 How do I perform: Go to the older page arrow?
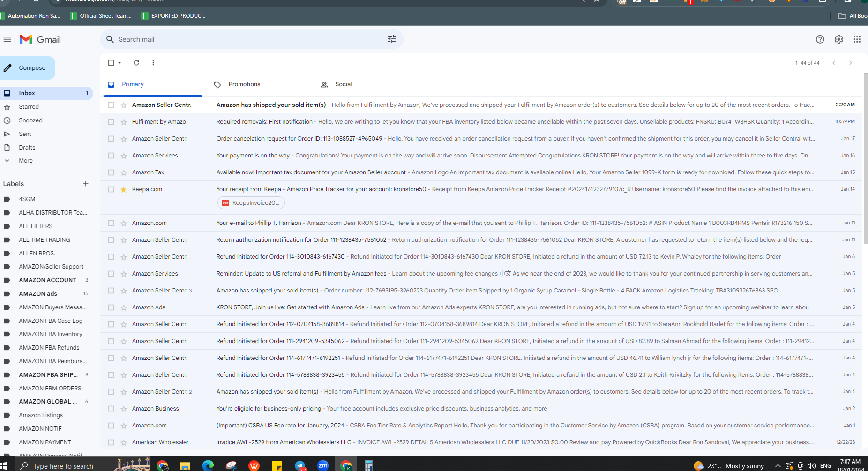[x=850, y=63]
